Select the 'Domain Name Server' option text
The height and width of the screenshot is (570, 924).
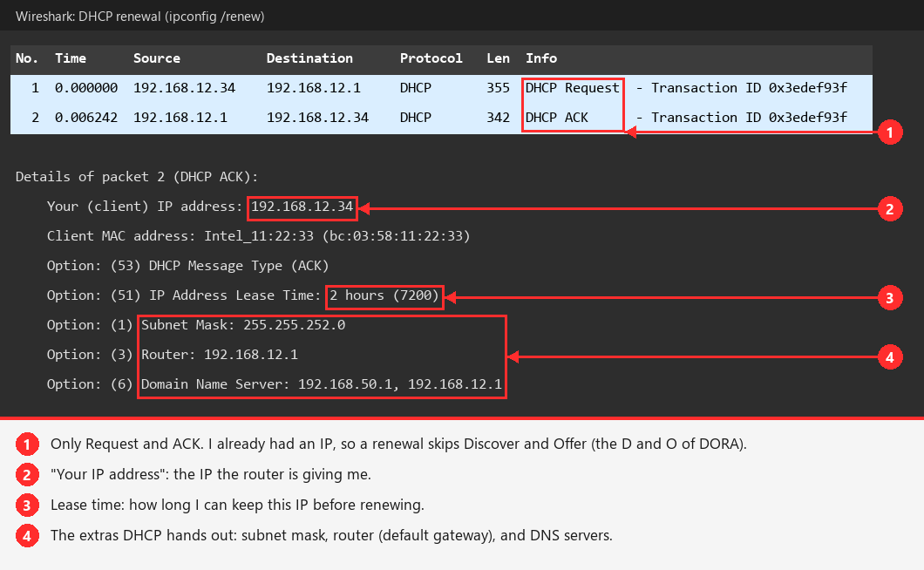click(x=322, y=383)
